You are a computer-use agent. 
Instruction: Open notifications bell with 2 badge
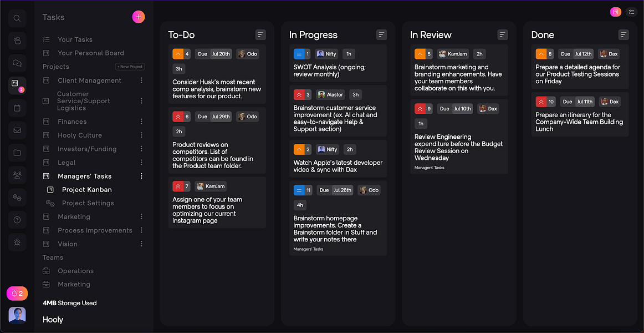point(17,294)
